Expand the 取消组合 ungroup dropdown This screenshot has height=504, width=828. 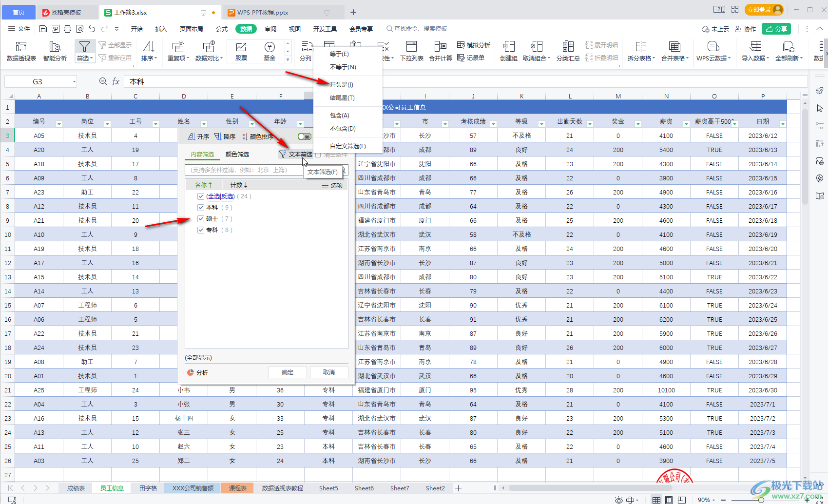point(549,58)
